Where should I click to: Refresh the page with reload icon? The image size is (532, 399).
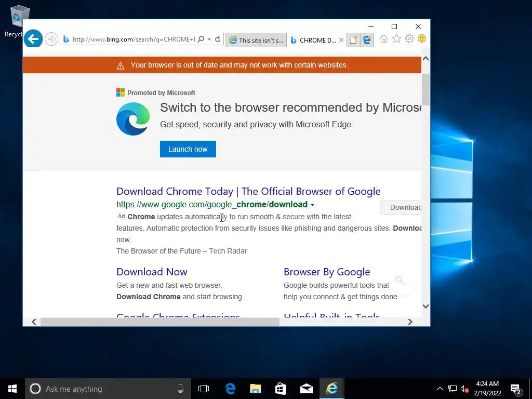point(218,39)
